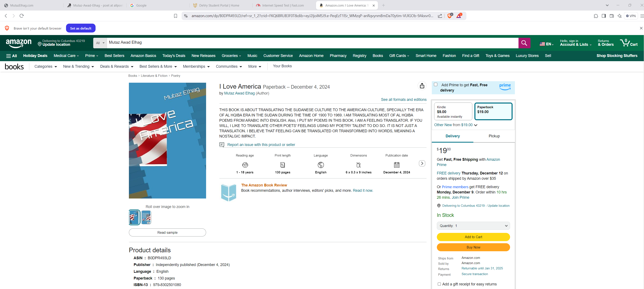This screenshot has height=289, width=644.
Task: Click the Amazon logo
Action: pos(19,43)
